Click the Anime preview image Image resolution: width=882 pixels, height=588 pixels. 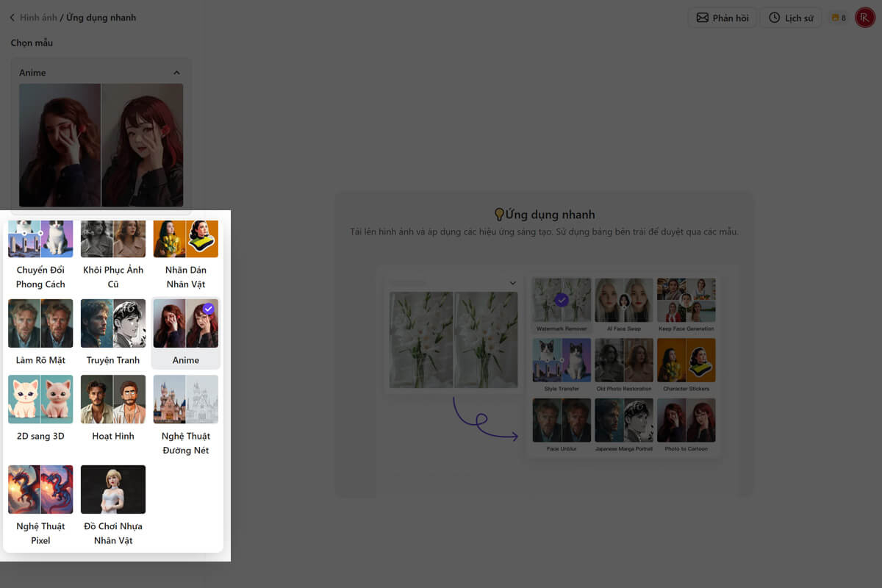[x=101, y=145]
